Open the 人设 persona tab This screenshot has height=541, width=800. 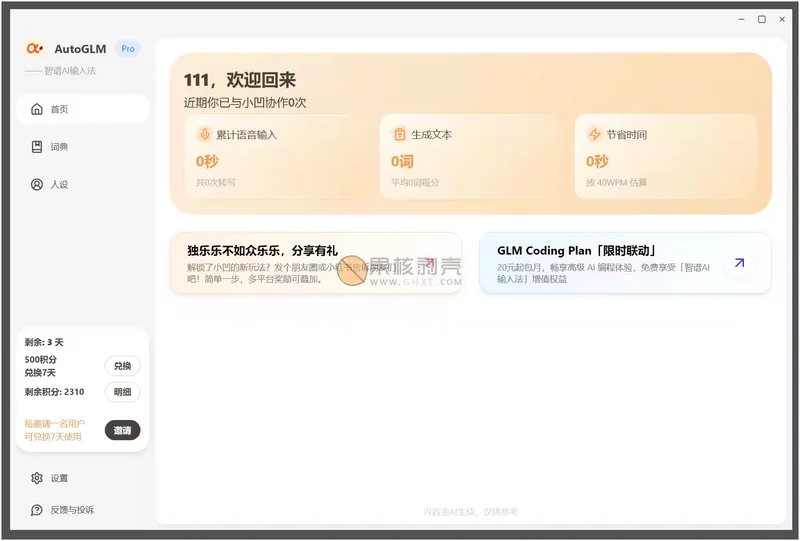point(83,184)
